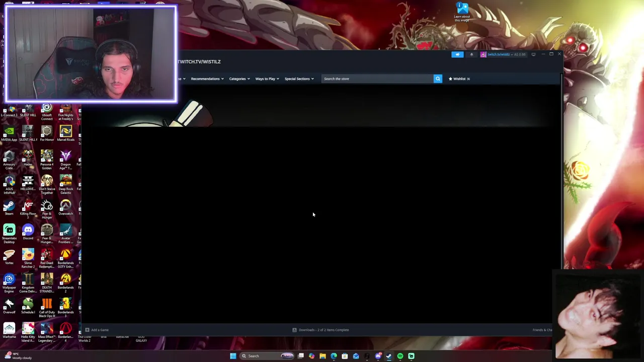This screenshot has width=644, height=362.
Task: Expand the Recommendations store menu
Action: (207, 78)
